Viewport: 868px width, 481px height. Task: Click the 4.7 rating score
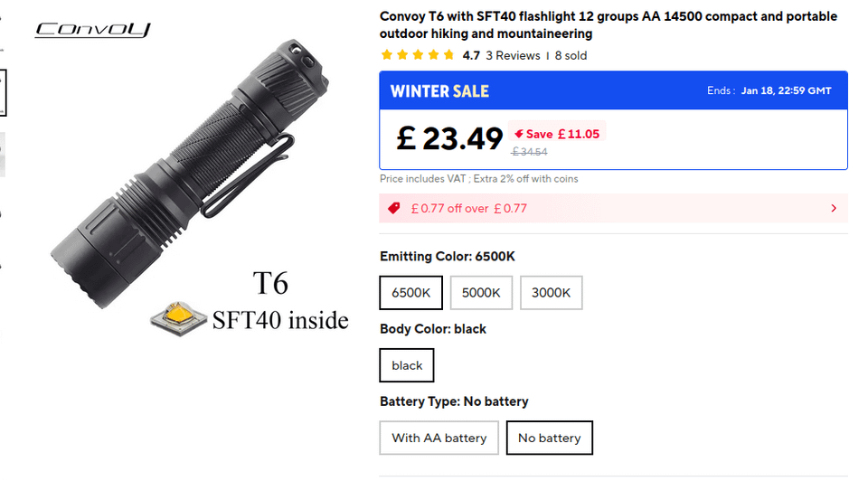click(x=471, y=55)
